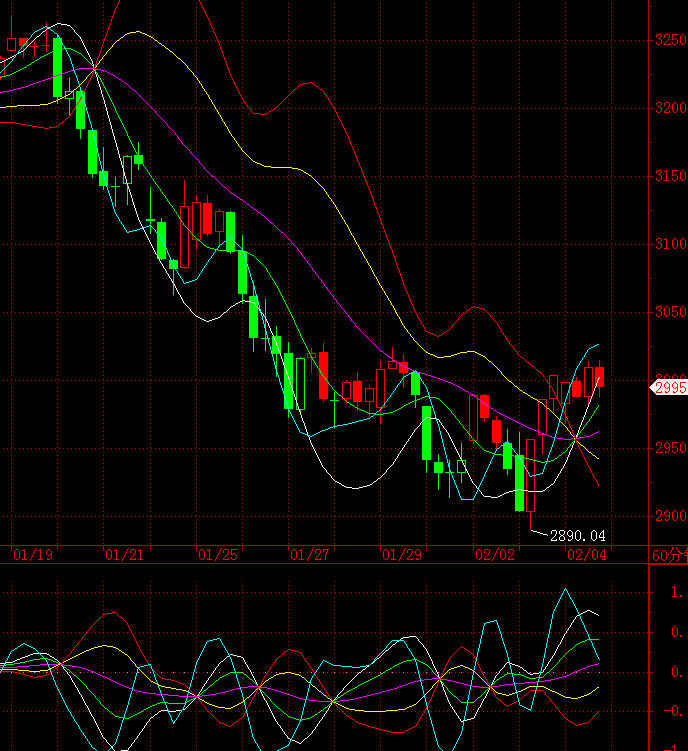Click the 2890.04 low price annotation
The height and width of the screenshot is (751, 688).
(x=578, y=535)
